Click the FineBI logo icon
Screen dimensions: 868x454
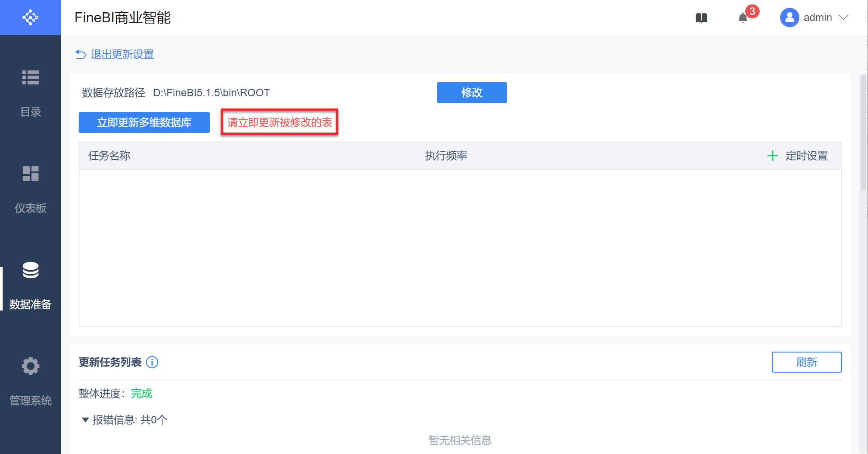[x=31, y=17]
